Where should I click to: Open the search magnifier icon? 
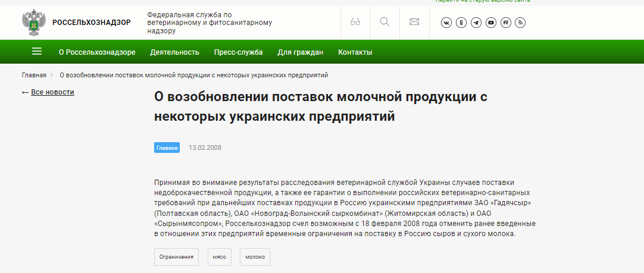384,22
